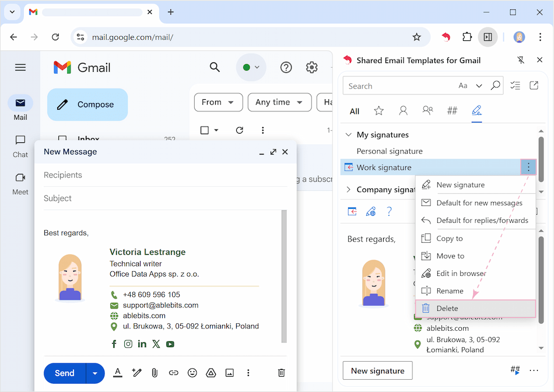Image resolution: width=554 pixels, height=392 pixels.
Task: Open Gmail settings gear icon
Action: coord(311,67)
